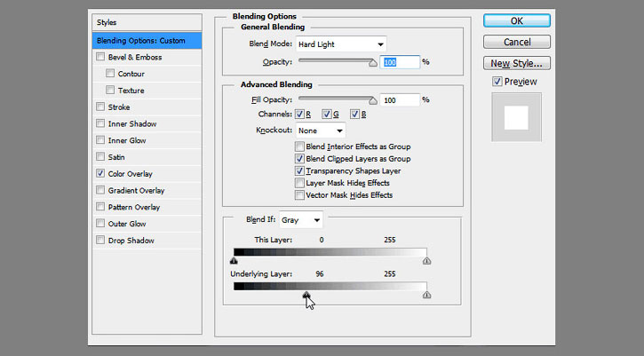Click the Opacity slider thumb
This screenshot has height=356, width=644.
pos(372,63)
